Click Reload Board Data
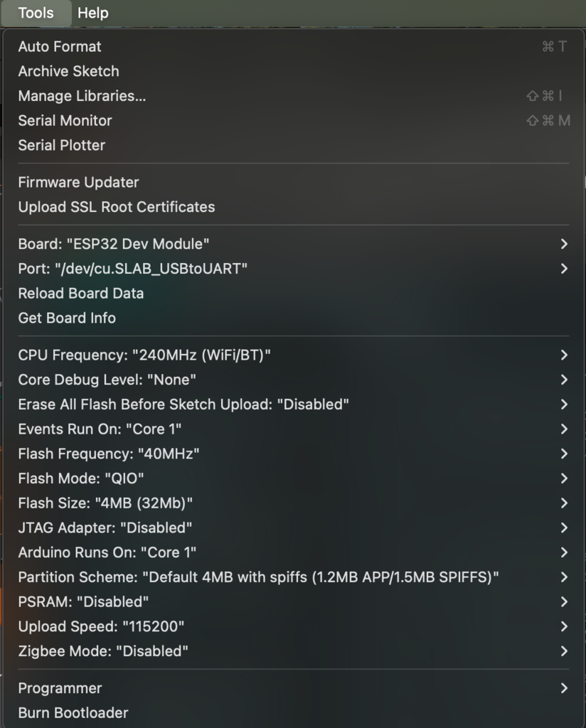Image resolution: width=586 pixels, height=728 pixels. 80,294
